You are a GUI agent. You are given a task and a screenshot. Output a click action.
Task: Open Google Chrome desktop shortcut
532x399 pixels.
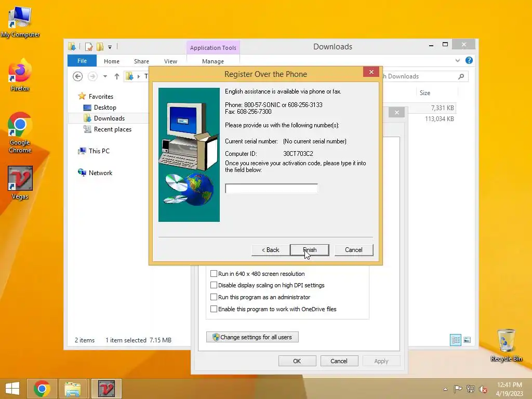20,132
